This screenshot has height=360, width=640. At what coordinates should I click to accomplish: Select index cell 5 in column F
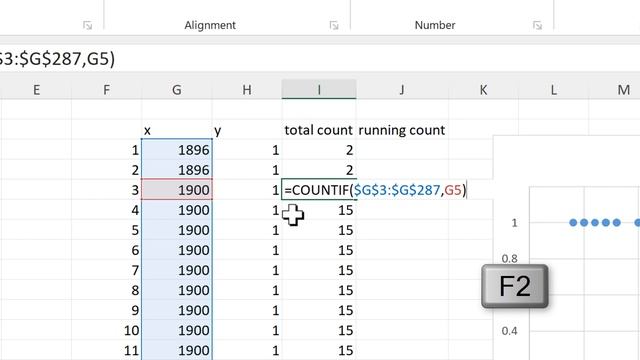(x=107, y=230)
